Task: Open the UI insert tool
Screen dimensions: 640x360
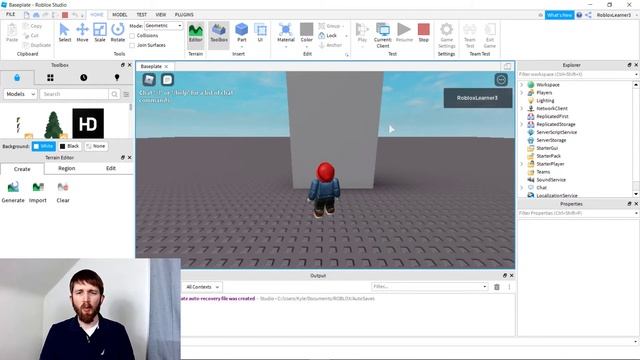Action: click(x=260, y=33)
